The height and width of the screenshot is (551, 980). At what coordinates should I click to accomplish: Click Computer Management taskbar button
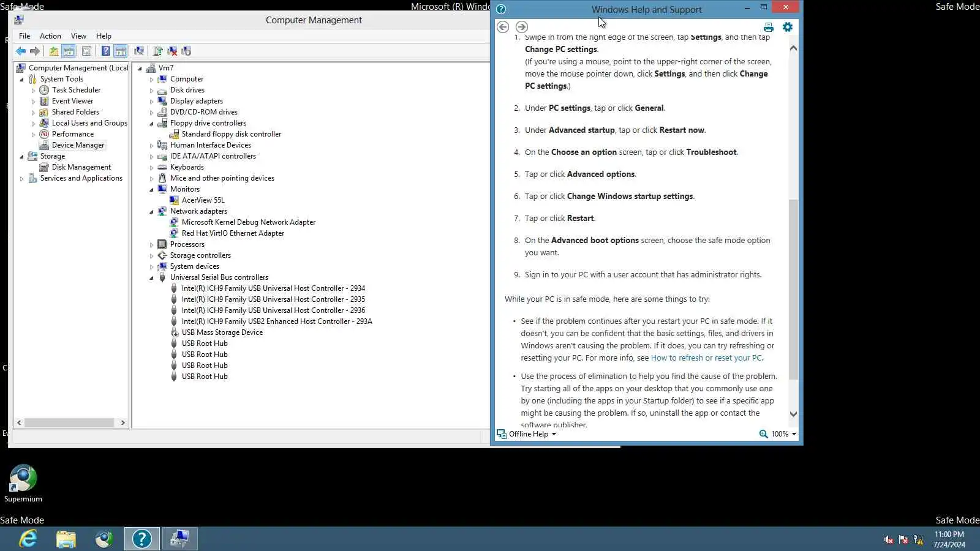(180, 539)
